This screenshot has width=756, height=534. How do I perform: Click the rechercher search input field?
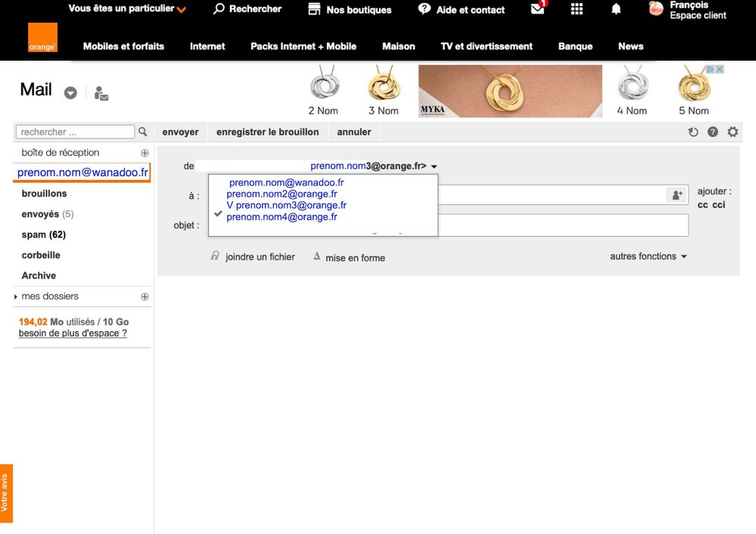click(75, 132)
